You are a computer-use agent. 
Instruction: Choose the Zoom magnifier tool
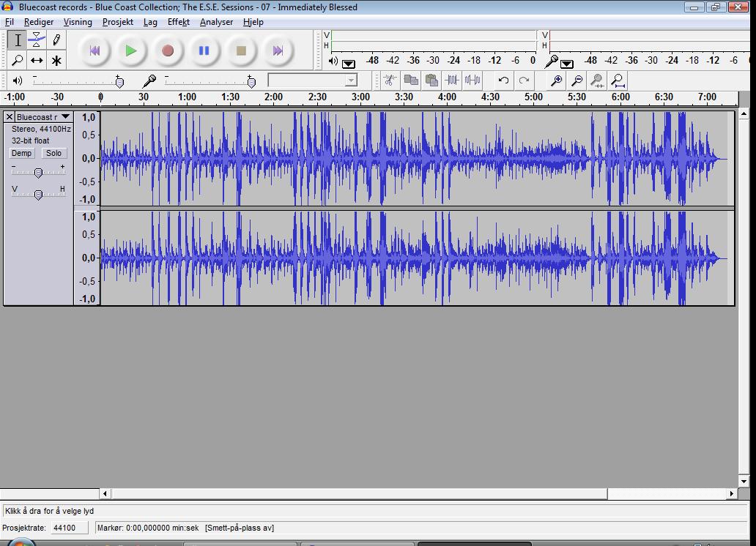click(17, 61)
